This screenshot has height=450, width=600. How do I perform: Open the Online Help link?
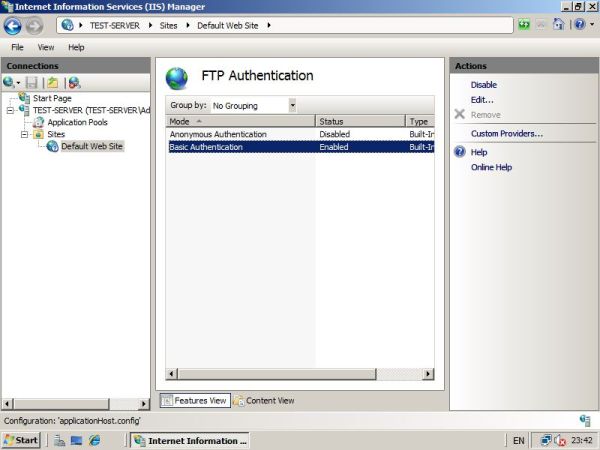click(x=491, y=167)
